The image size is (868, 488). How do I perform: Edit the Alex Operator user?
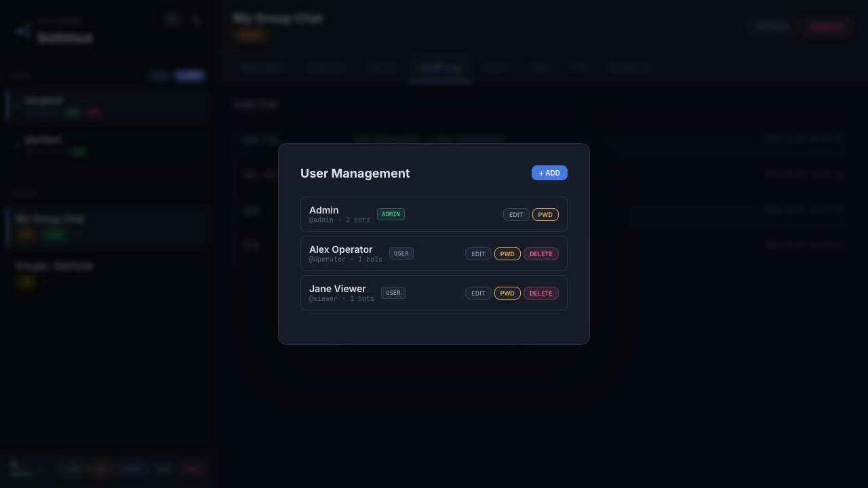[x=478, y=254]
